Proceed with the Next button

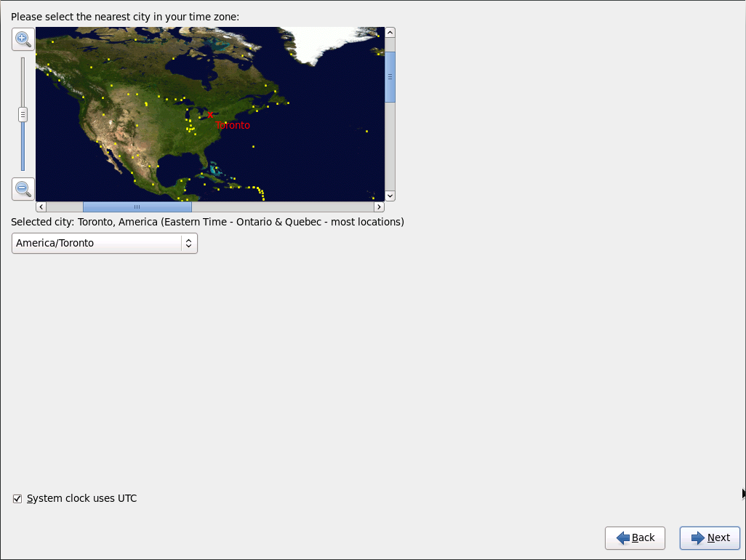(710, 537)
